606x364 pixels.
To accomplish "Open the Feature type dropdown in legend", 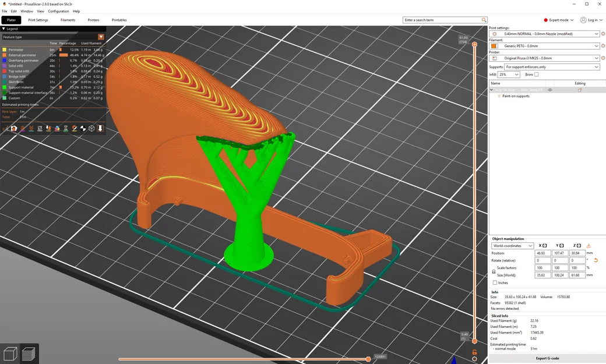I will point(53,37).
